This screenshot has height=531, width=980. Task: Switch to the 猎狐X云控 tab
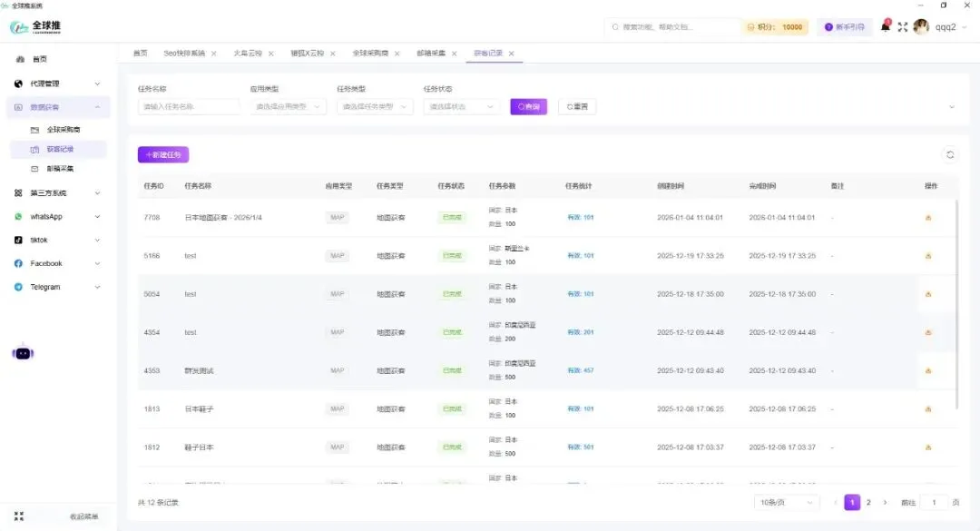[x=308, y=54]
